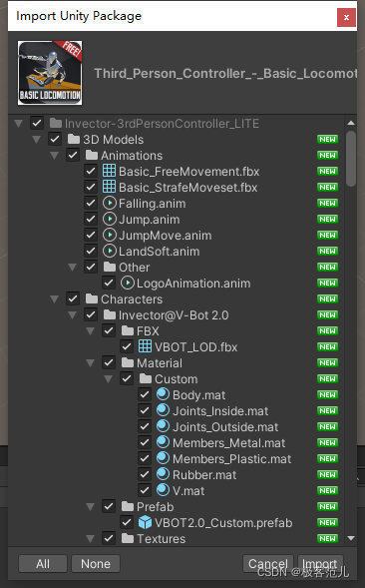Collapse the Invector-3rdPersonController_LITE root folder
Screen dimensions: 365x588
click(x=18, y=124)
